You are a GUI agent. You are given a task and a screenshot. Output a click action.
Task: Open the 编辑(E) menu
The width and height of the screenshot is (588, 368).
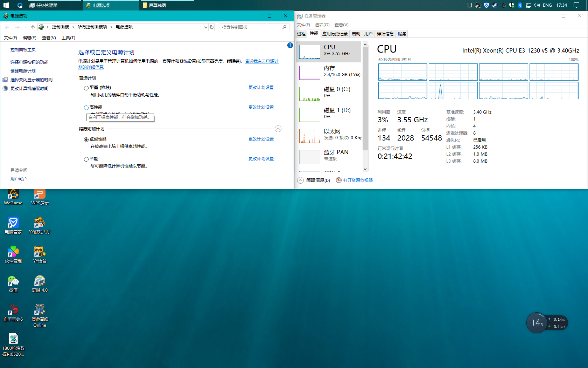tap(29, 38)
